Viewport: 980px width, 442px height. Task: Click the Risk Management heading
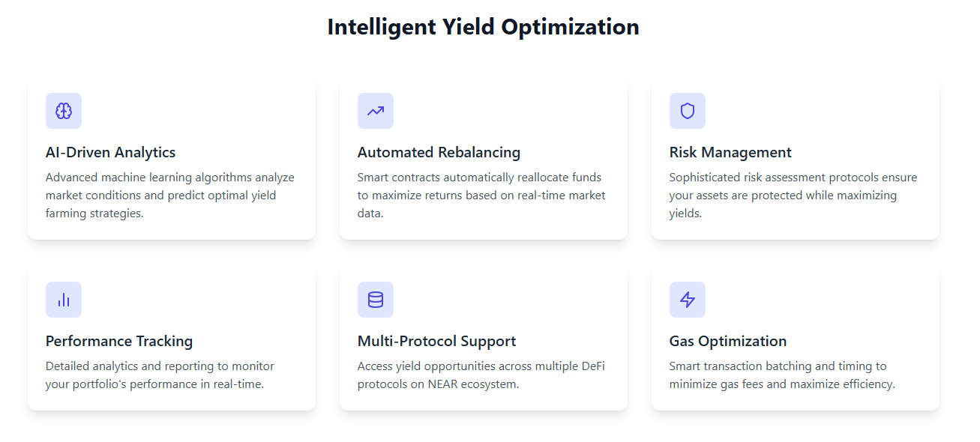coord(730,152)
